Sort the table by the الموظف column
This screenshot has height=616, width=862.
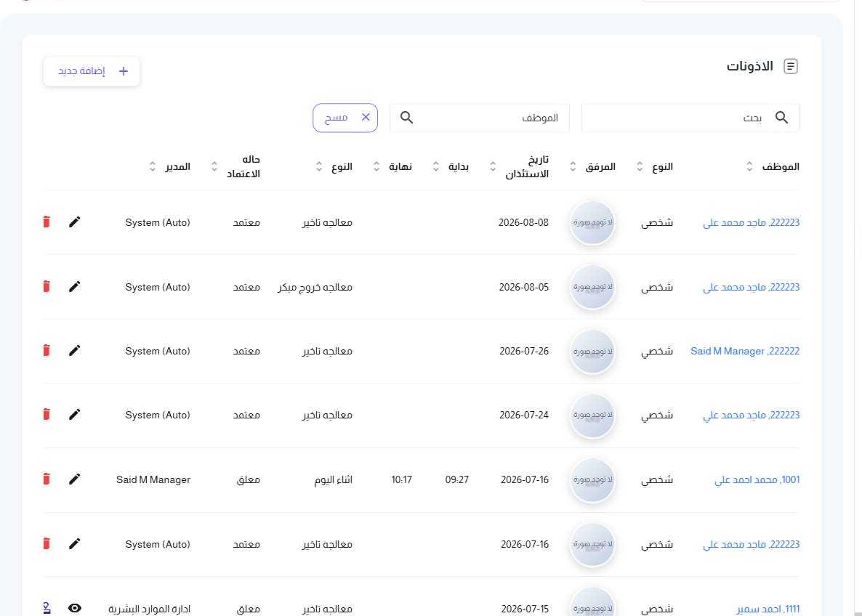coord(749,166)
